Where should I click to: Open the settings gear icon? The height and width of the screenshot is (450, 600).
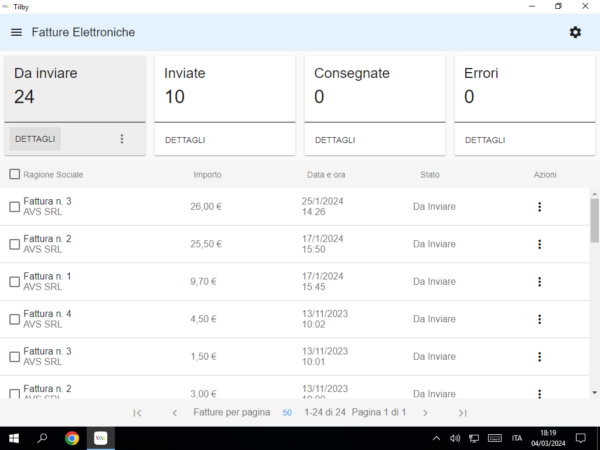[575, 32]
